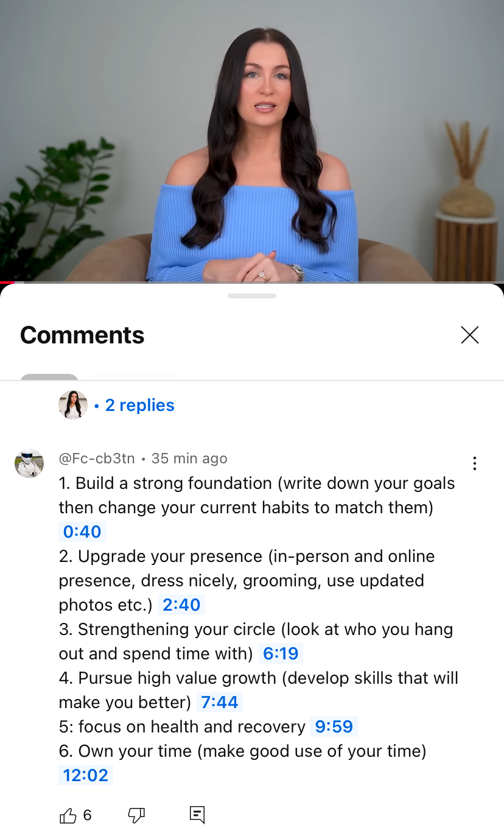Jump to timestamp 6:19
This screenshot has height=839, width=504.
281,653
